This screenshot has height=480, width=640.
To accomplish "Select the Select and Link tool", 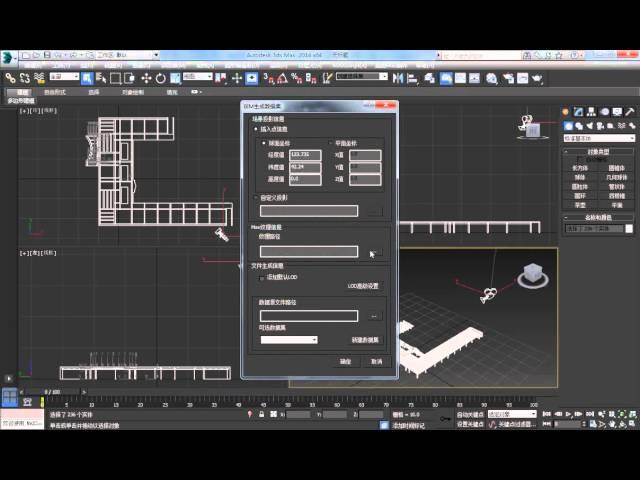I will point(10,78).
